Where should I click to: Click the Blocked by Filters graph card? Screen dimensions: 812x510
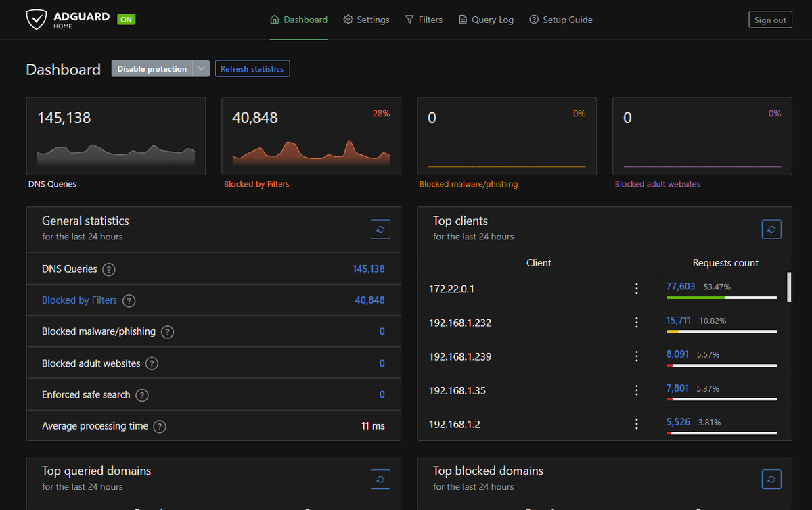point(311,136)
